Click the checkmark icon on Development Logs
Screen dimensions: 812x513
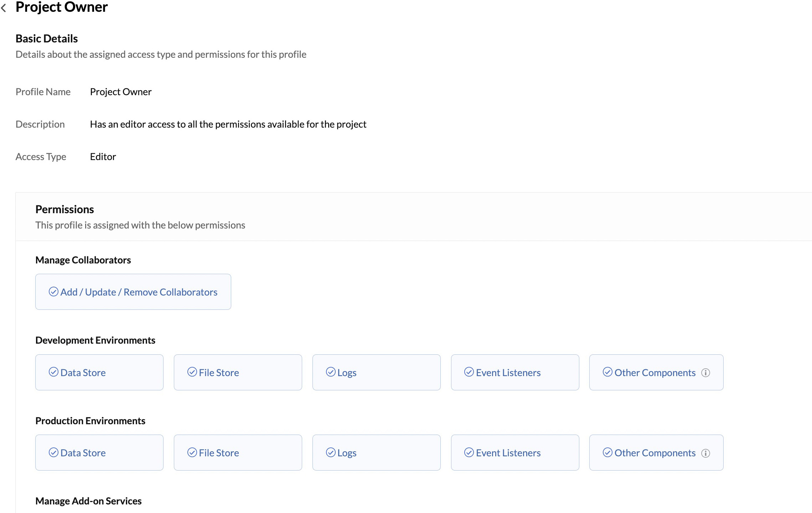(x=331, y=372)
